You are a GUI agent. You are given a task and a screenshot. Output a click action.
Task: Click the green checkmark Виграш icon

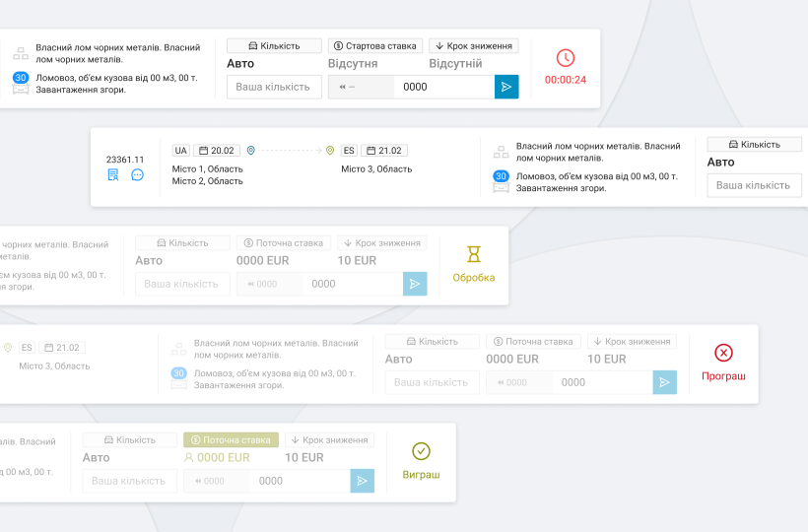[421, 451]
